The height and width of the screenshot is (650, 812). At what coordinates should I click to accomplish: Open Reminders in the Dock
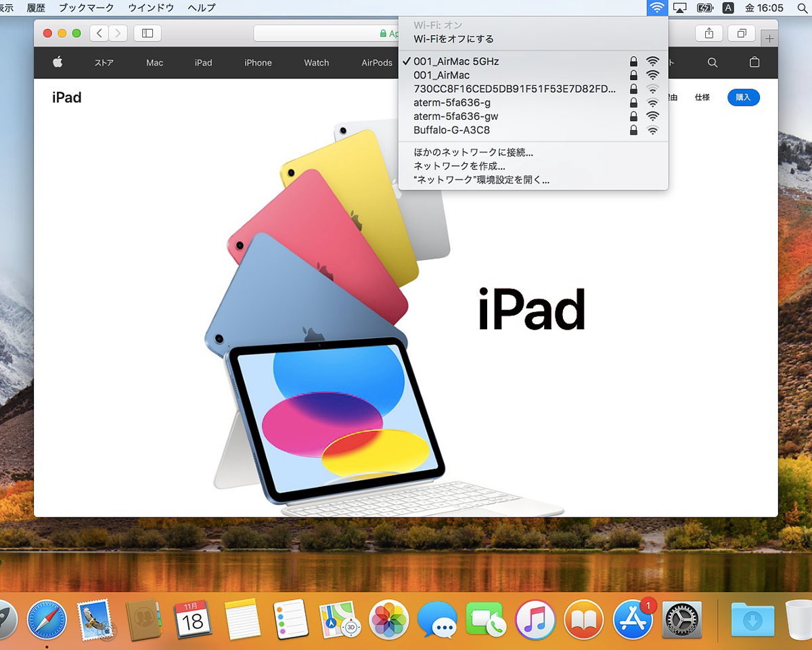click(291, 620)
